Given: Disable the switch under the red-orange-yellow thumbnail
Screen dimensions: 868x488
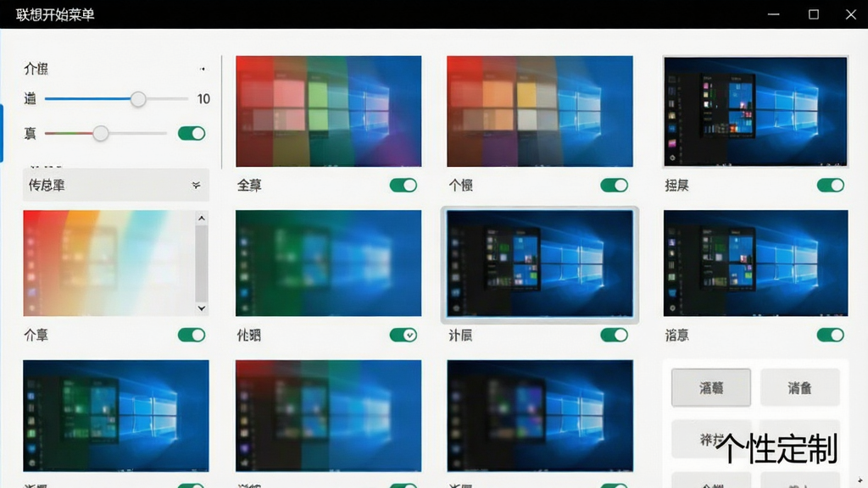Looking at the screenshot, I should point(614,185).
